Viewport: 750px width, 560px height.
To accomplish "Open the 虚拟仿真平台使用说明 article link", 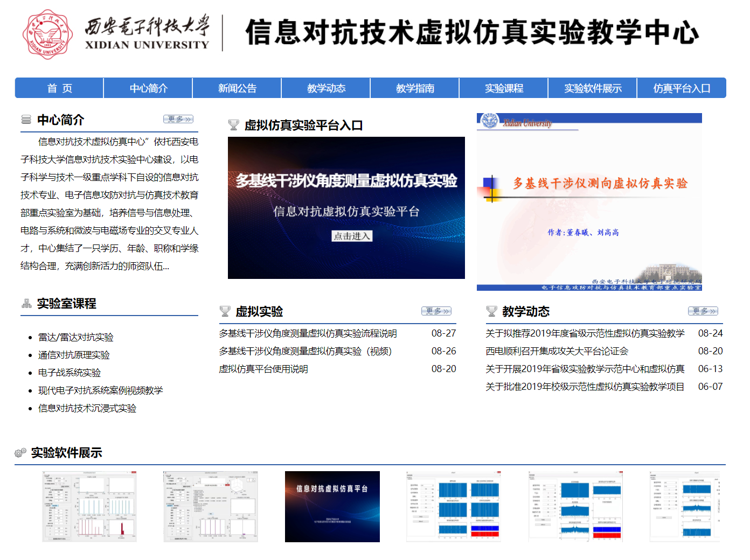I will pyautogui.click(x=263, y=369).
